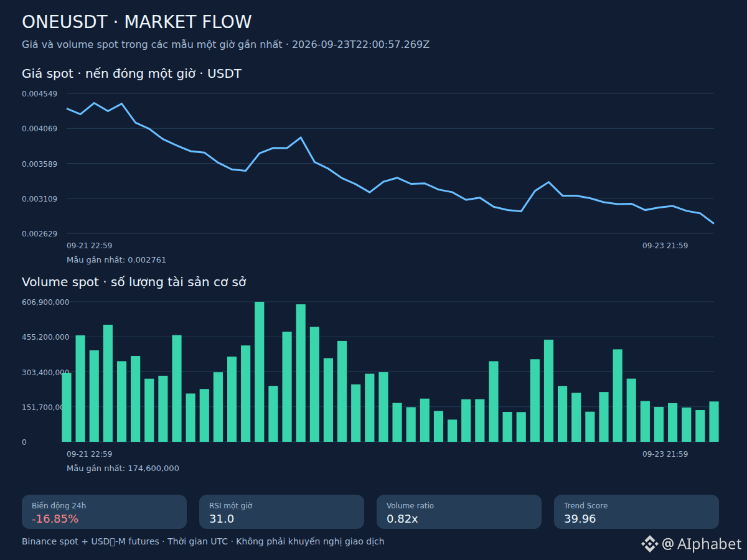Click the first volume bar on the left
Image resolution: width=747 pixels, height=560 pixels.
pos(67,407)
